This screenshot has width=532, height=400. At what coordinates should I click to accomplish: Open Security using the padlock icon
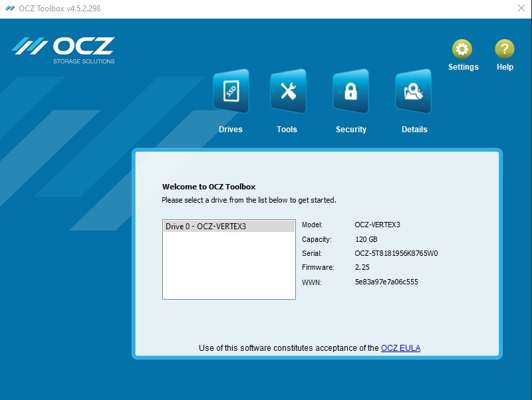350,91
